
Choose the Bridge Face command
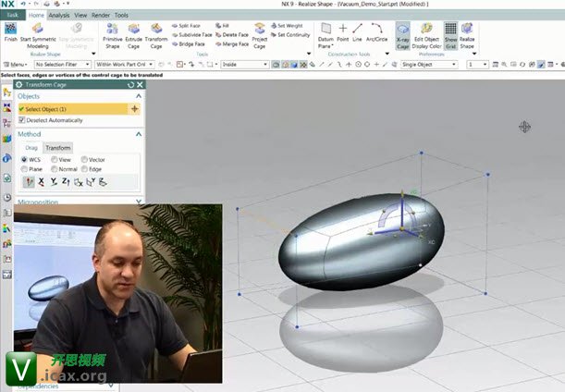[x=189, y=44]
